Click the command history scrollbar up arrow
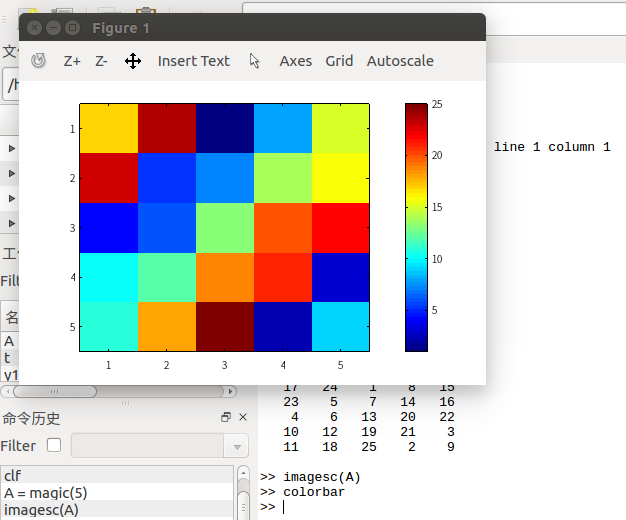 [243, 473]
